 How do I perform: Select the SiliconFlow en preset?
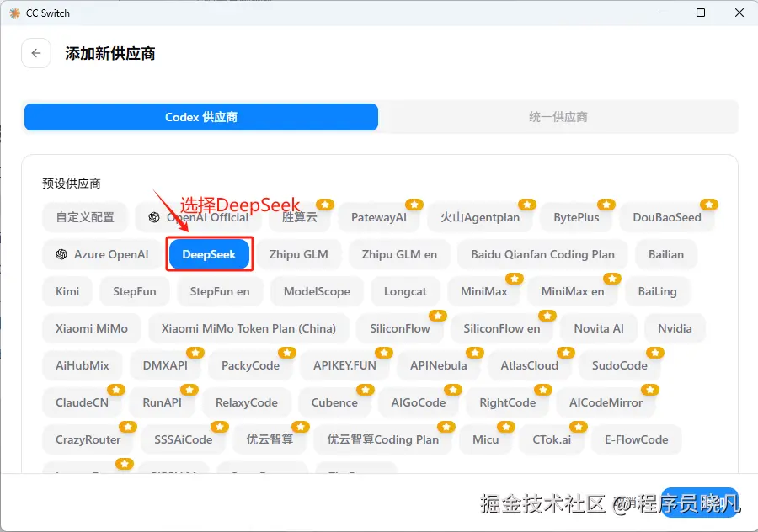pos(502,328)
